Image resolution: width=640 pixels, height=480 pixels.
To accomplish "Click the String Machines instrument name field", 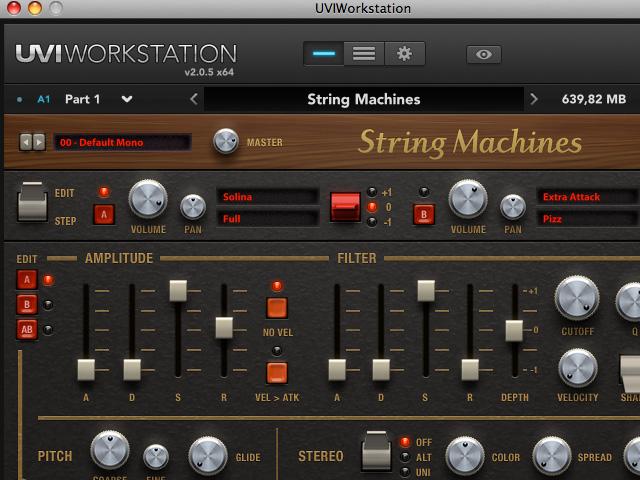I will (364, 99).
